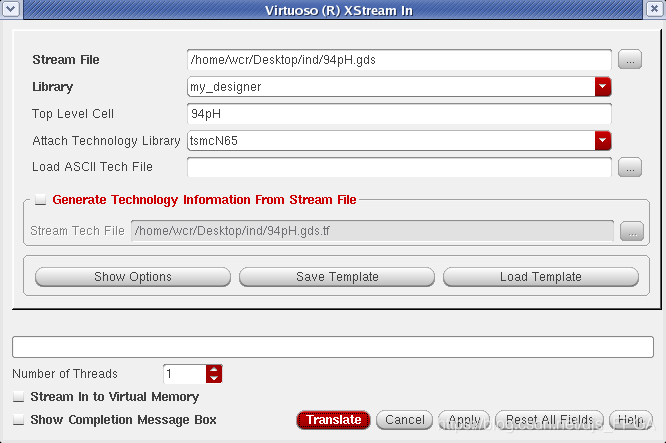The image size is (666, 443).
Task: Check Stream In to Virtual Memory
Action: tap(19, 397)
